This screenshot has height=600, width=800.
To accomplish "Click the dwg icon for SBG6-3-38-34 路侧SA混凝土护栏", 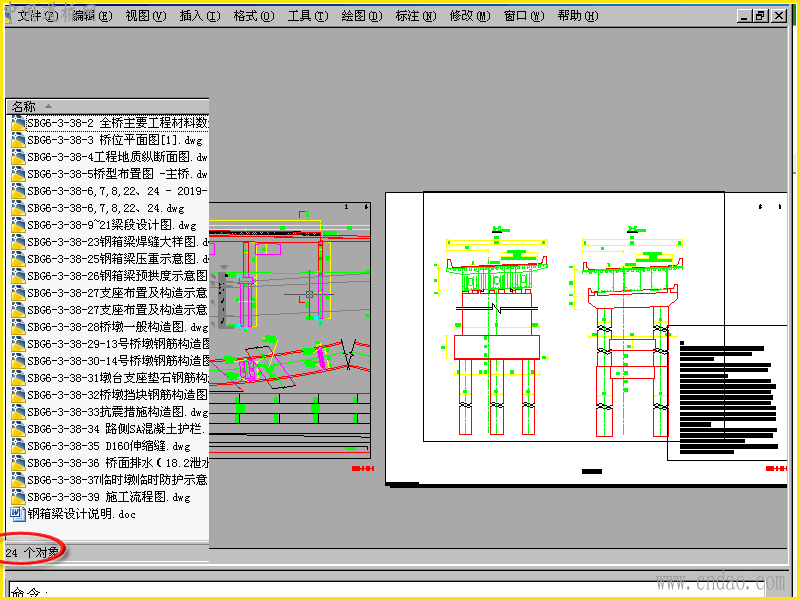I will [18, 429].
